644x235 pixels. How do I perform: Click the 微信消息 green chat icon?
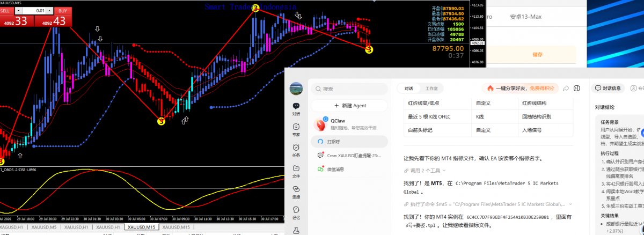tap(320, 169)
